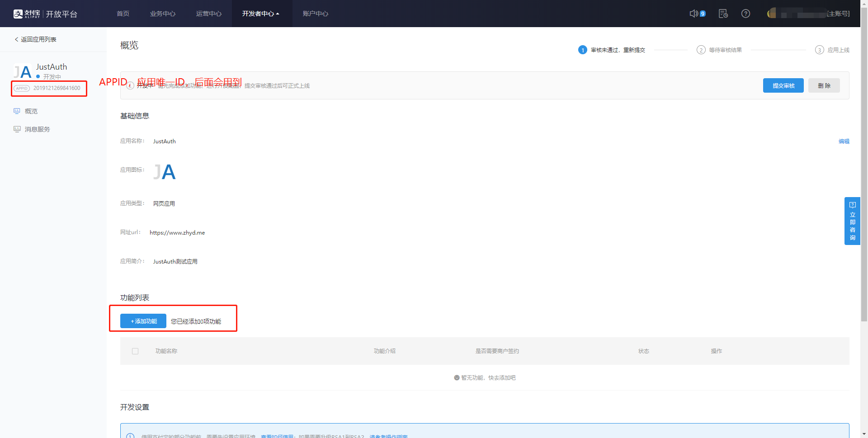Screen dimensions: 868x438
Task: Click the user avatar in the header
Action: [x=772, y=14]
